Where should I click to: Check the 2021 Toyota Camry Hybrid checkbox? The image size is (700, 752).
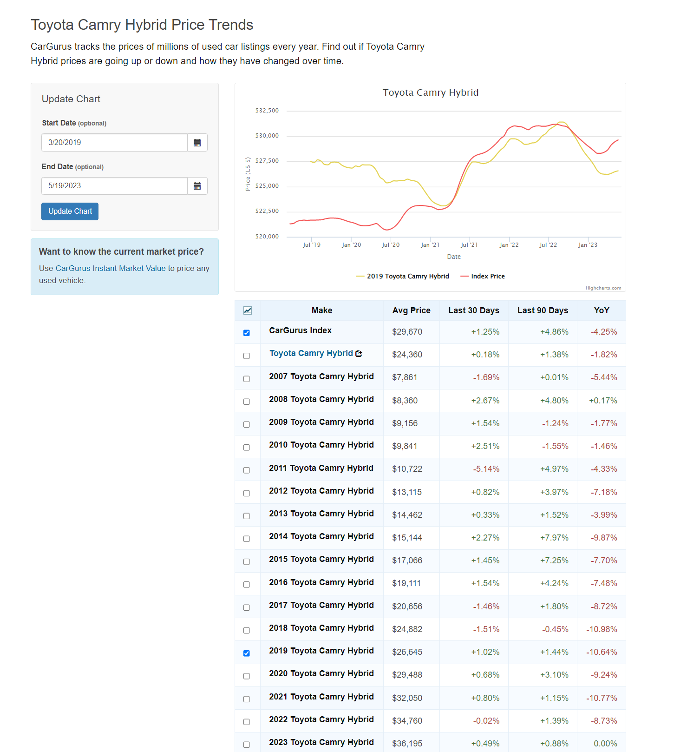click(x=247, y=699)
